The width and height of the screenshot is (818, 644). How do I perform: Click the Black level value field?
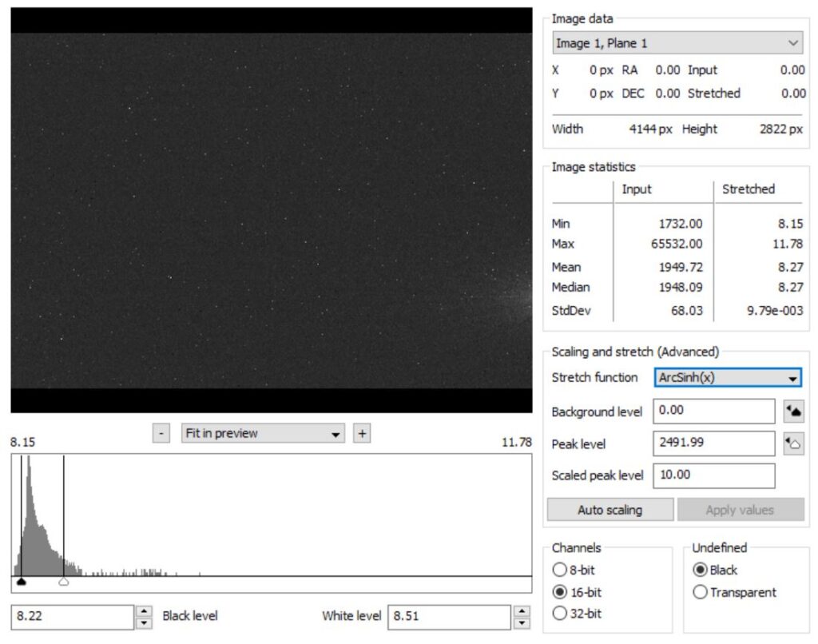(72, 617)
